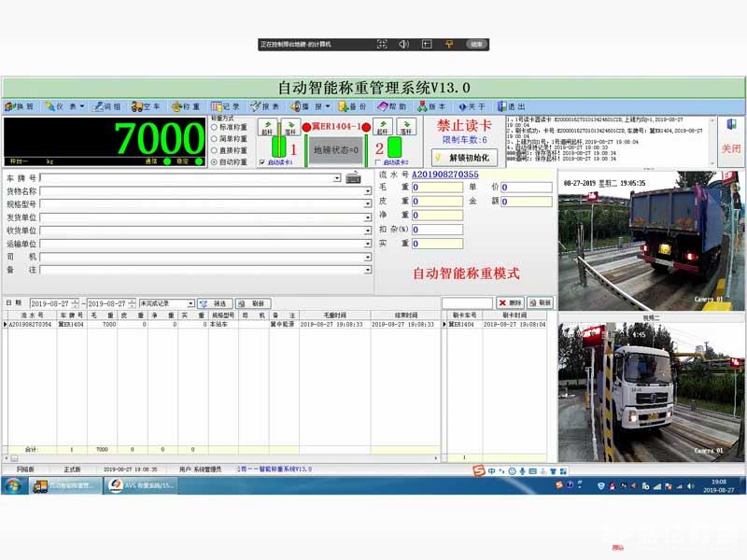Screen dimensions: 747x560
Task: Click the 备份 (backup) toolbar icon
Action: 352,106
